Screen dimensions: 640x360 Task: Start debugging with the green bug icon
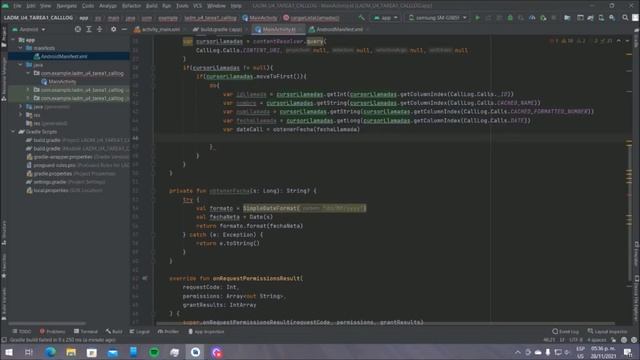click(x=510, y=18)
